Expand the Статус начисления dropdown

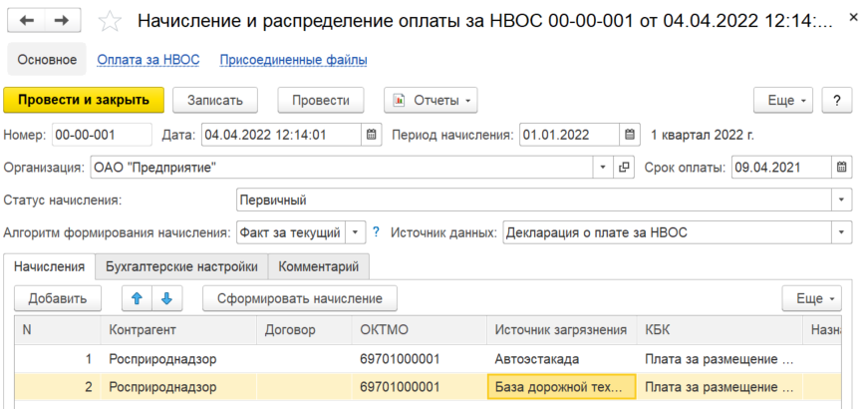[x=841, y=201]
